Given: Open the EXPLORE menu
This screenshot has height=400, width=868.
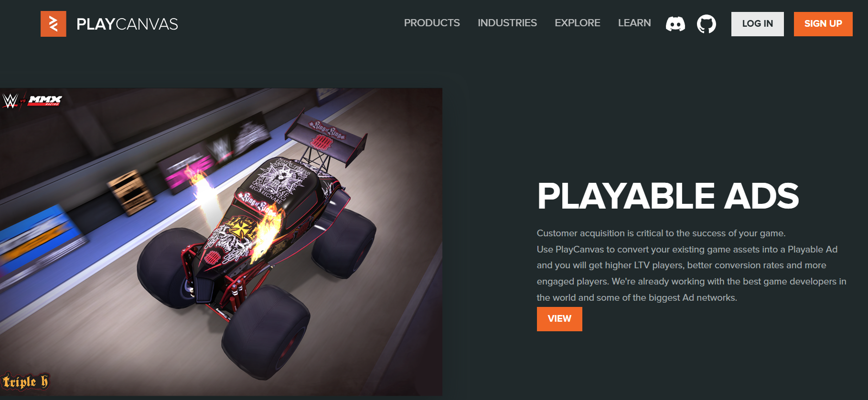Looking at the screenshot, I should click(x=578, y=23).
